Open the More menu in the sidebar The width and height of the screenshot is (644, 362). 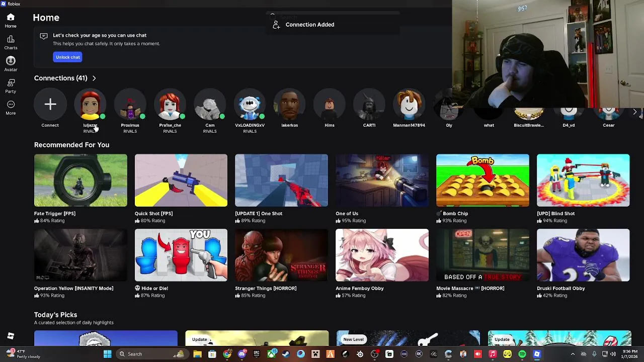[x=11, y=108]
